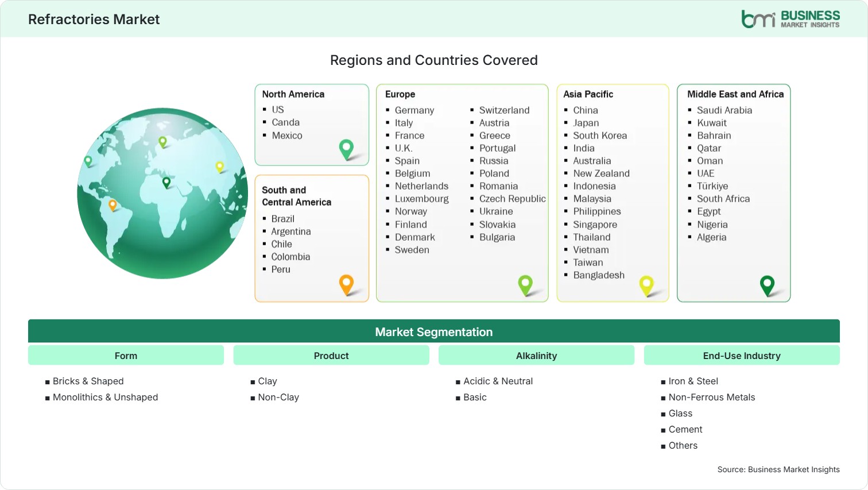Click Bangladesh in the Asia Pacific list
Viewport: 868px width, 490px height.
(x=599, y=275)
